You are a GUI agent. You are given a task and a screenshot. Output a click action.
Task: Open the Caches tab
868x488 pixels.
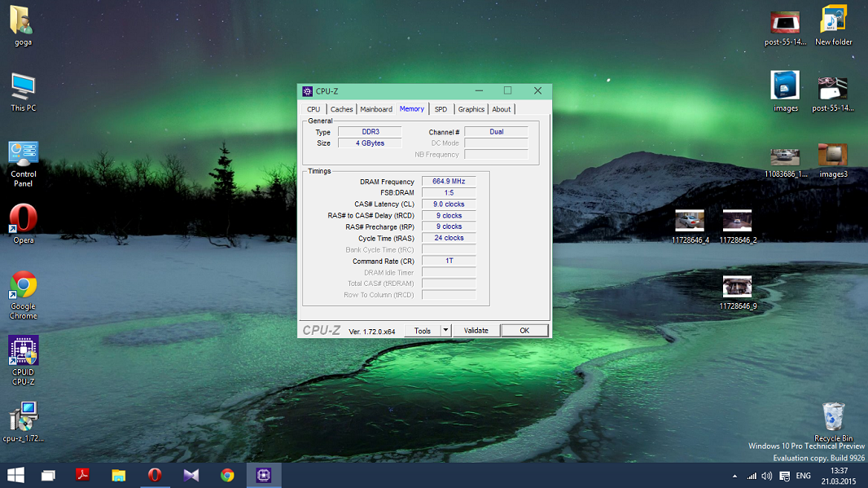342,109
